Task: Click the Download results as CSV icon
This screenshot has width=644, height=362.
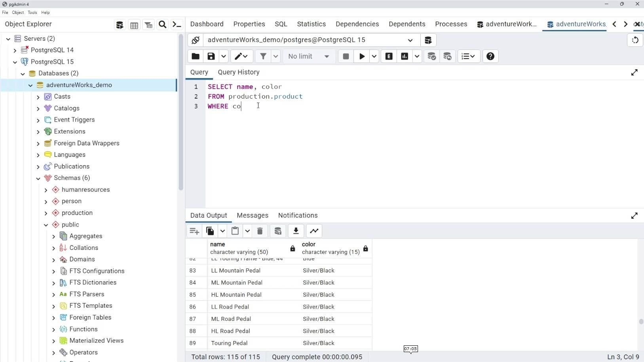Action: coord(296,231)
